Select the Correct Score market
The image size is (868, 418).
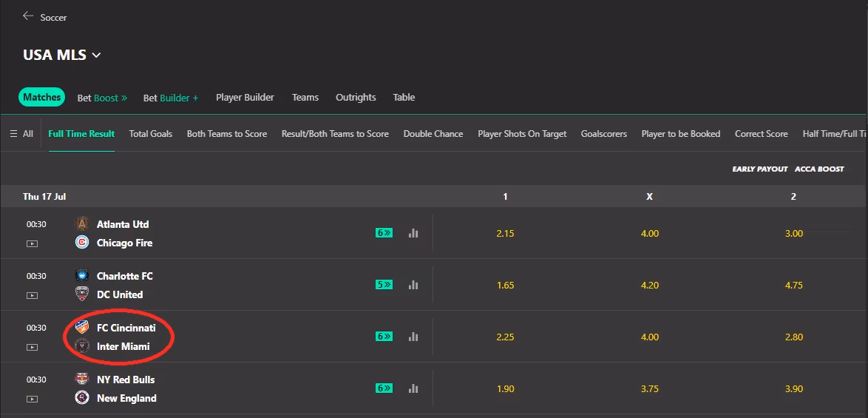pyautogui.click(x=761, y=133)
